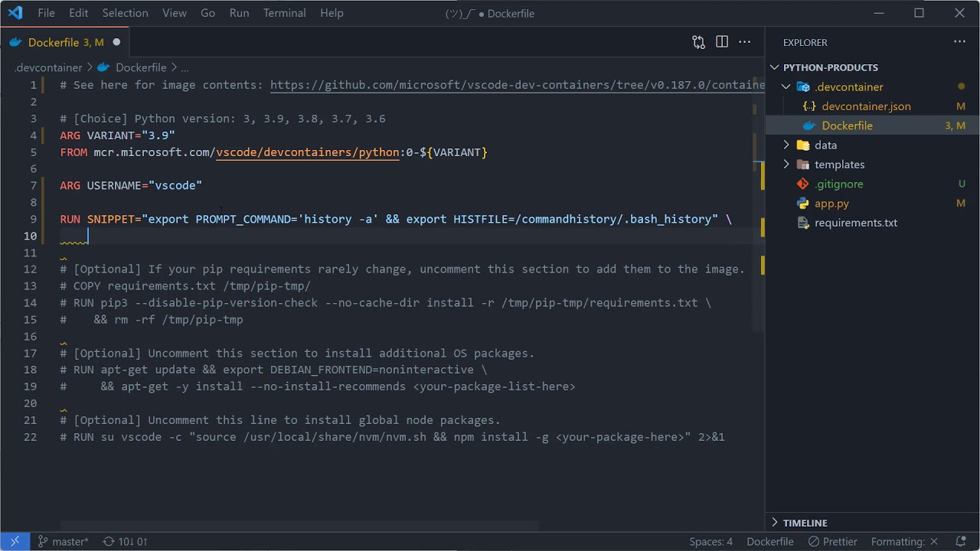Click line number 9 in the gutter
The width and height of the screenshot is (980, 551).
[x=33, y=219]
